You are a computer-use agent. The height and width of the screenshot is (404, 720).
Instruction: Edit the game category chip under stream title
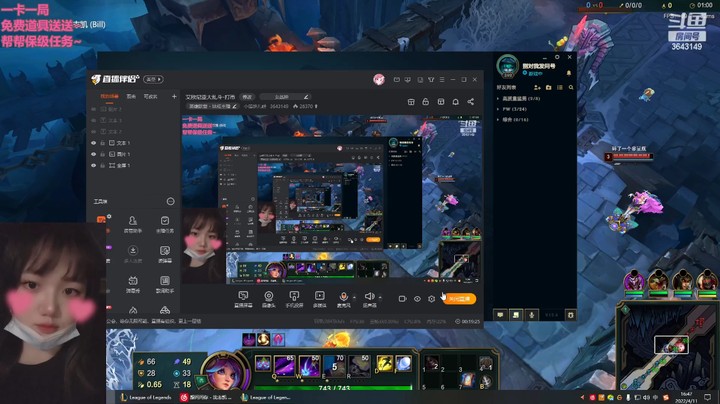[x=213, y=106]
